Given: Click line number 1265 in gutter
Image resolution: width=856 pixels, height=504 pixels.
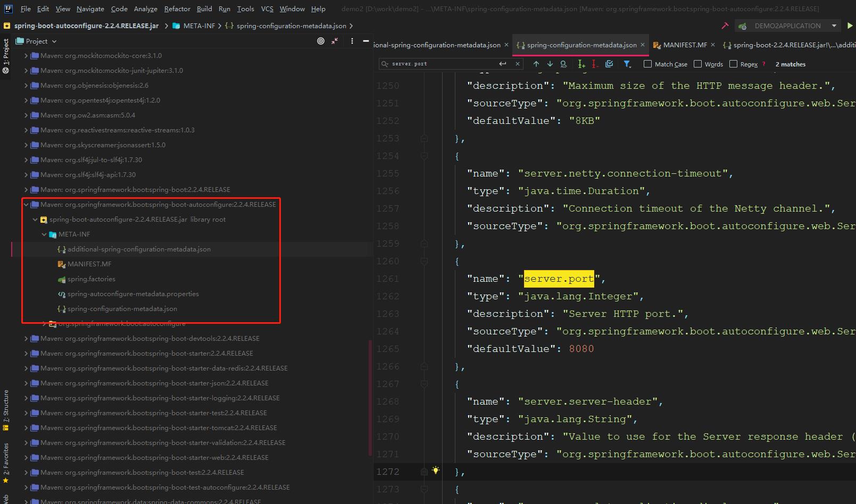Looking at the screenshot, I should click(x=388, y=349).
